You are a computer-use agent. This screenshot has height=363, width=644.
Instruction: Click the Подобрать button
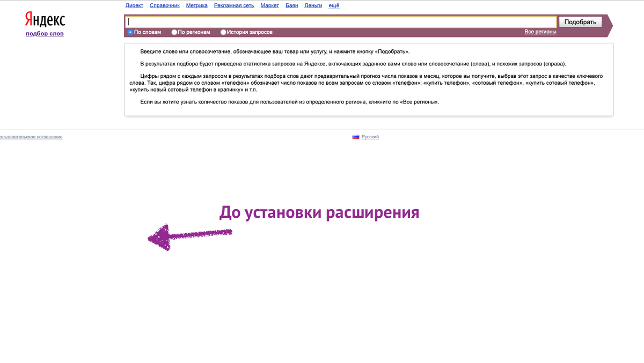pos(580,22)
